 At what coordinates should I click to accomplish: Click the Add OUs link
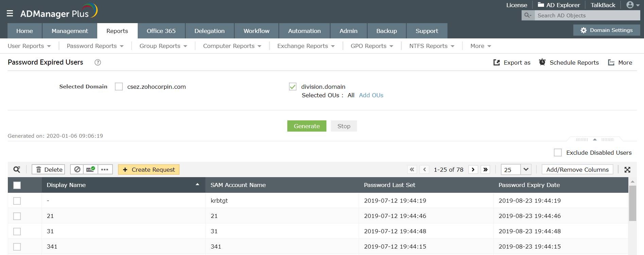[371, 95]
